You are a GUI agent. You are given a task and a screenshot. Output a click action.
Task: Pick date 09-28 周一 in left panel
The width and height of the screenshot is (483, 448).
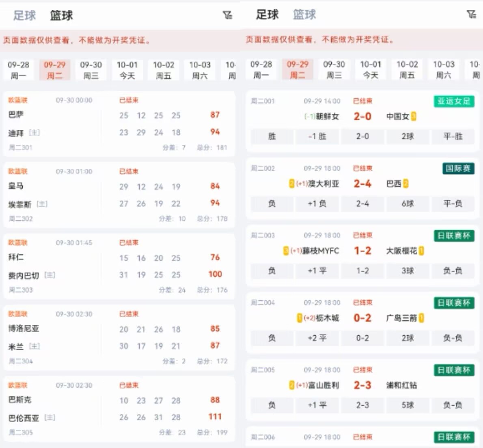18,70
